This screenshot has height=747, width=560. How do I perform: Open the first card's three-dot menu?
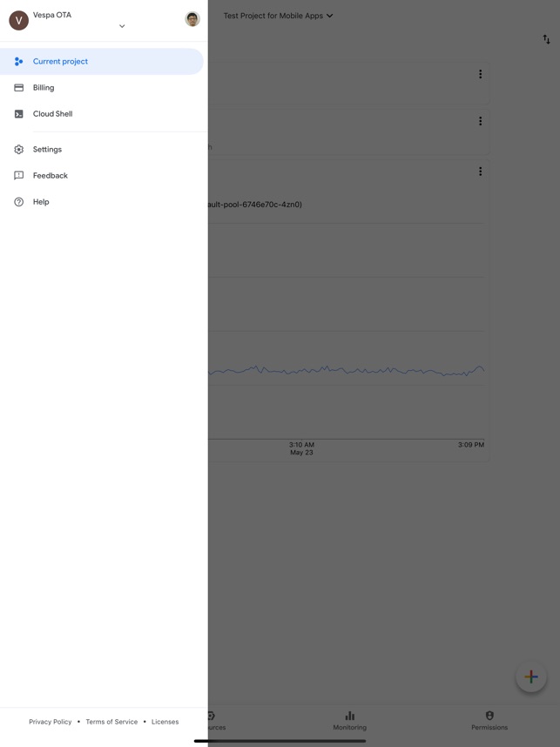coord(480,74)
